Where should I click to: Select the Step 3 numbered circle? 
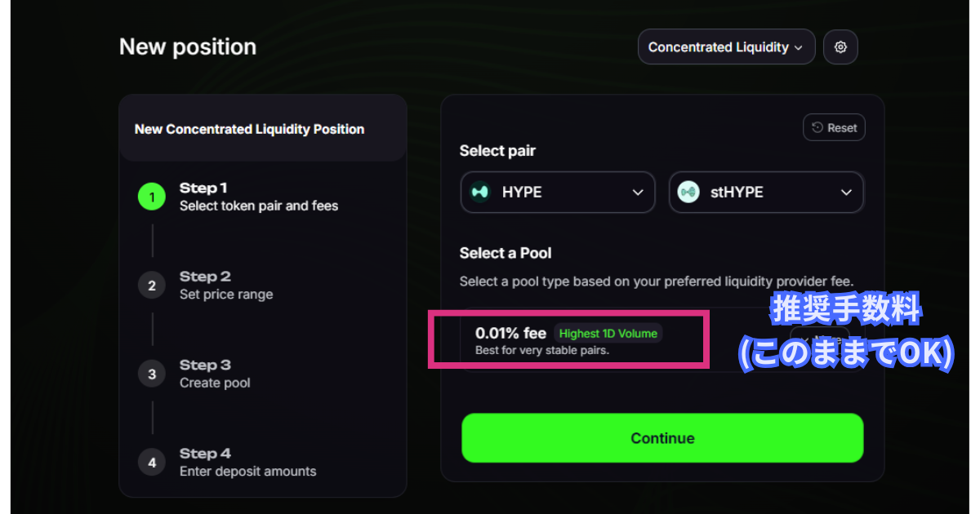click(152, 374)
